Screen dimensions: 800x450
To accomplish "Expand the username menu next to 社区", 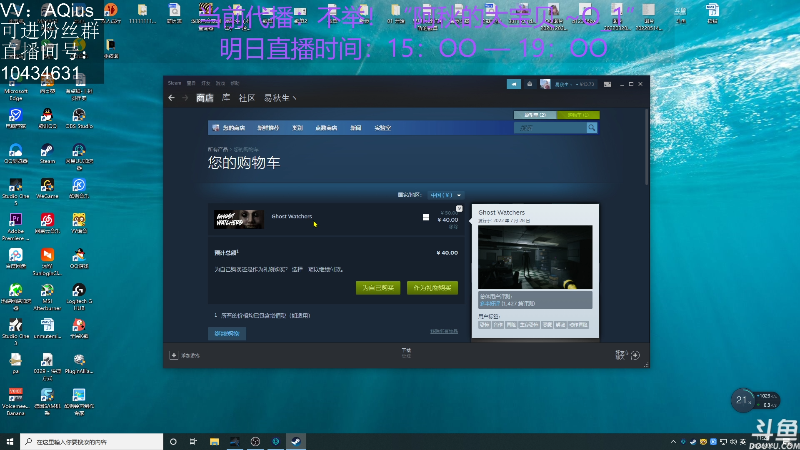I will point(280,98).
